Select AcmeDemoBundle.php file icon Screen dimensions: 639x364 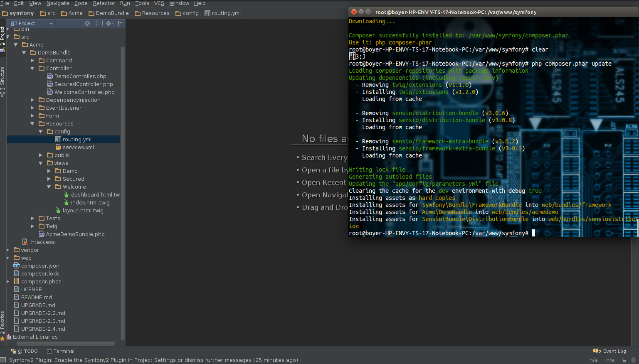pyautogui.click(x=42, y=234)
